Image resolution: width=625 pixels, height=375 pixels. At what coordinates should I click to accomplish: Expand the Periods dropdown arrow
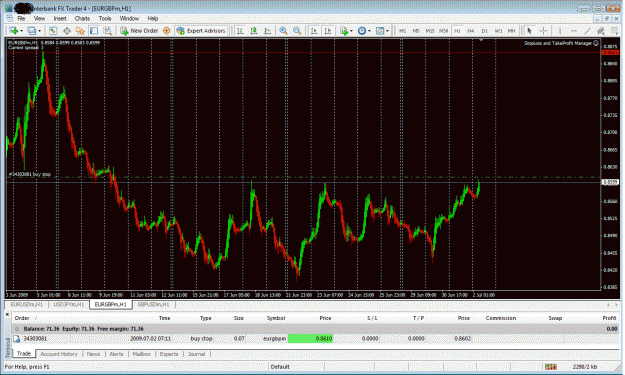369,31
